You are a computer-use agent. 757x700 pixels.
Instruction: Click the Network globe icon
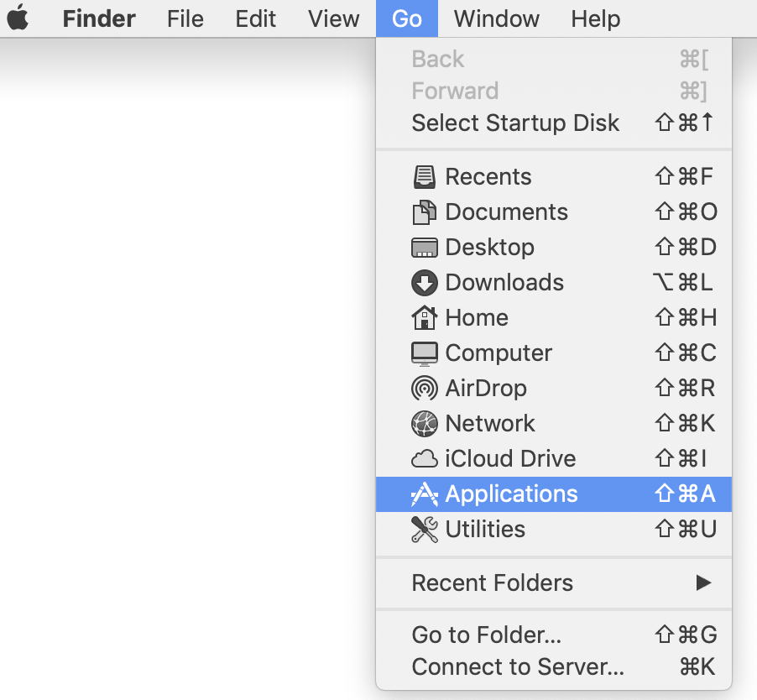click(x=425, y=423)
